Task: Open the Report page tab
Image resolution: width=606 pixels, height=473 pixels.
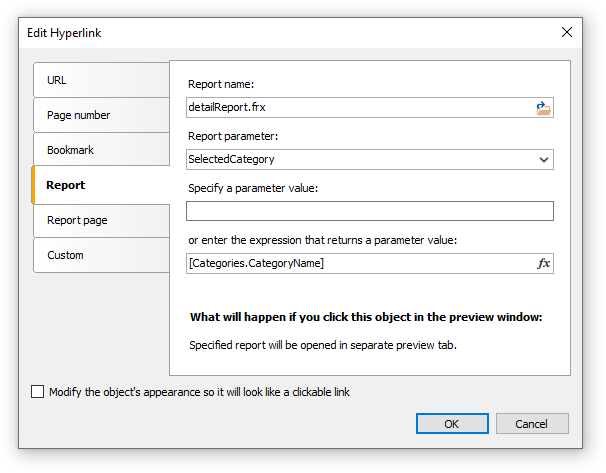Action: tap(102, 220)
